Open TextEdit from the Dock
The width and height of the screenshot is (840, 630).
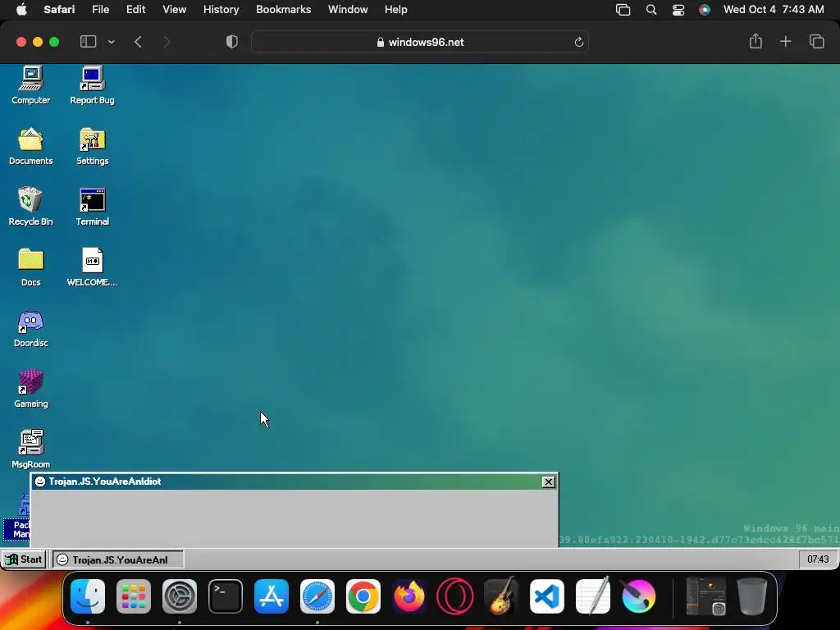(x=592, y=596)
